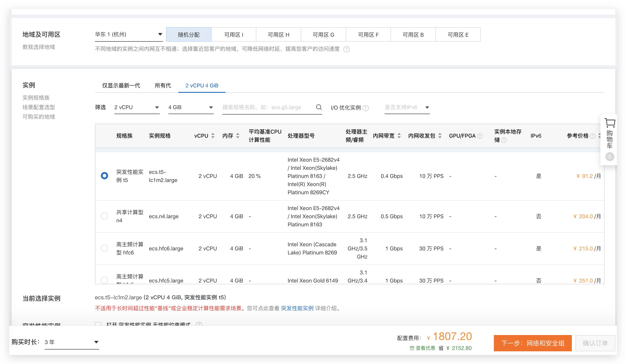Click 下一步：网络和安全组 button
Screen dimensions: 626x364
point(532,343)
